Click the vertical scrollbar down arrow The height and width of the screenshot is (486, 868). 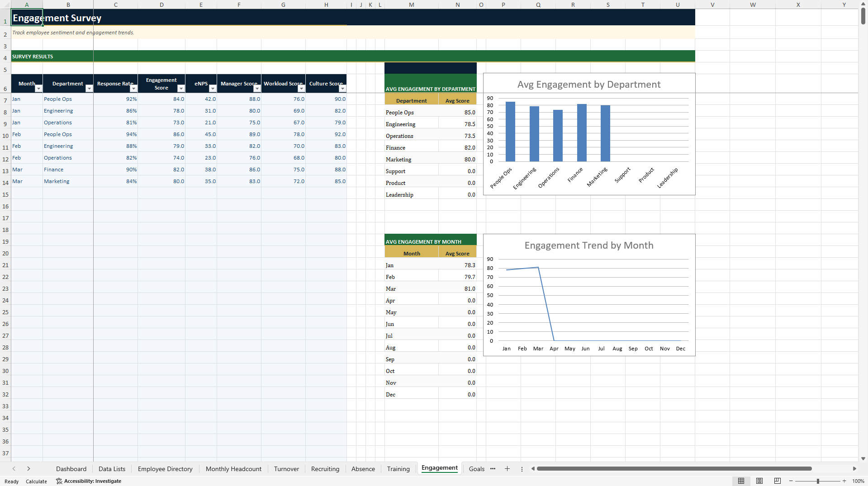tap(863, 458)
